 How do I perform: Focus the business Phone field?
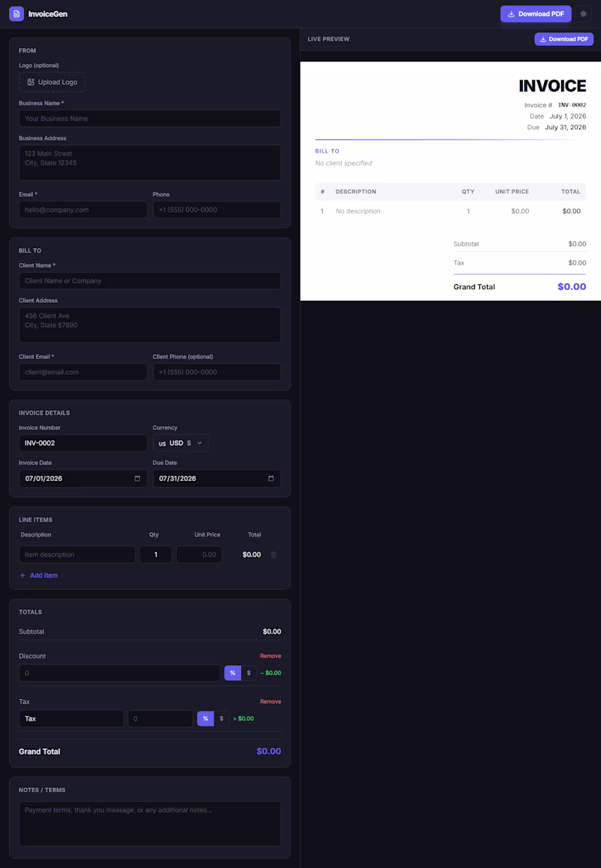coord(217,210)
